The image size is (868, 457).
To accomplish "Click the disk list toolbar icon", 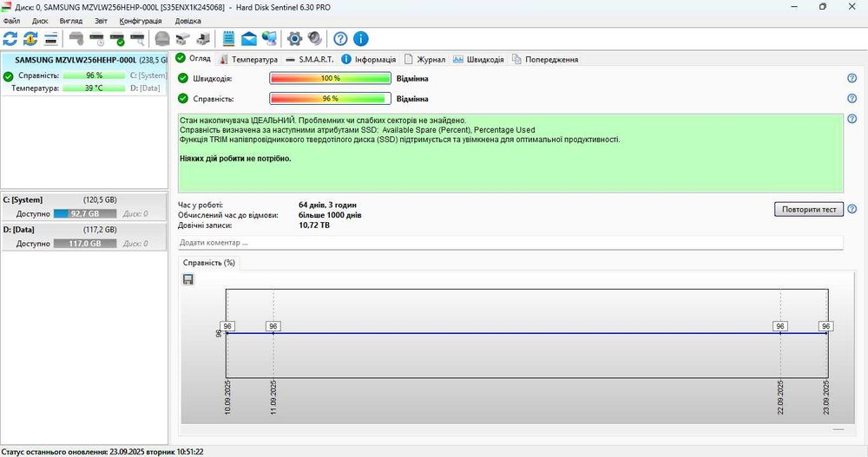I will (x=51, y=39).
